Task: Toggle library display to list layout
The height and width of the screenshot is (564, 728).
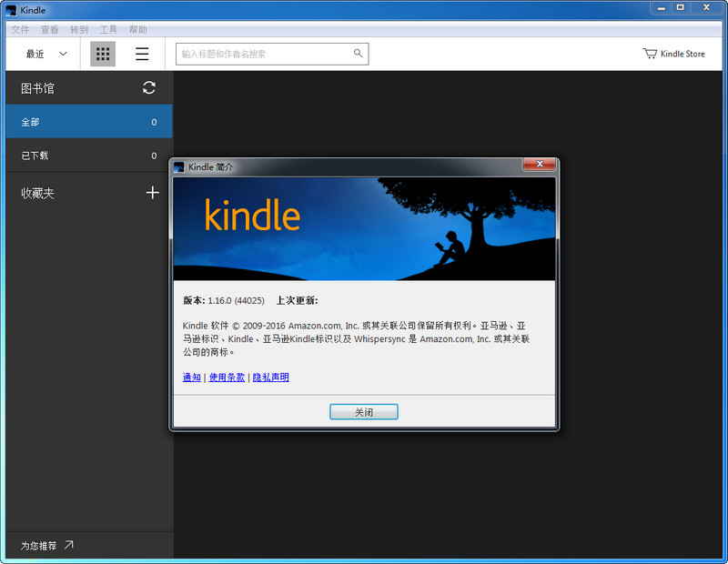Action: coord(142,54)
